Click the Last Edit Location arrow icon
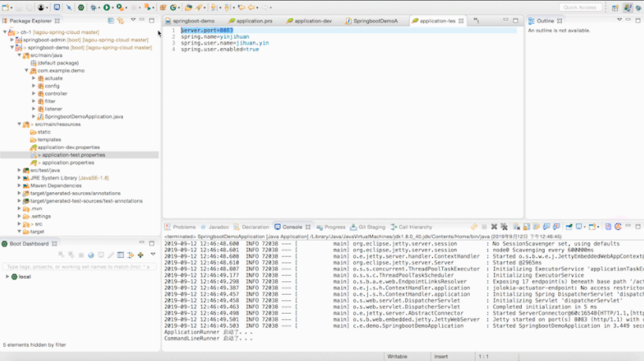 pyautogui.click(x=241, y=7)
